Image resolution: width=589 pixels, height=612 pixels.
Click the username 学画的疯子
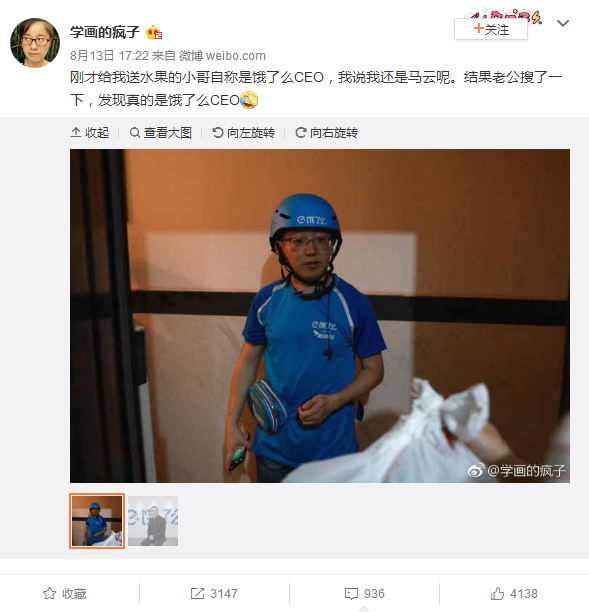[105, 32]
